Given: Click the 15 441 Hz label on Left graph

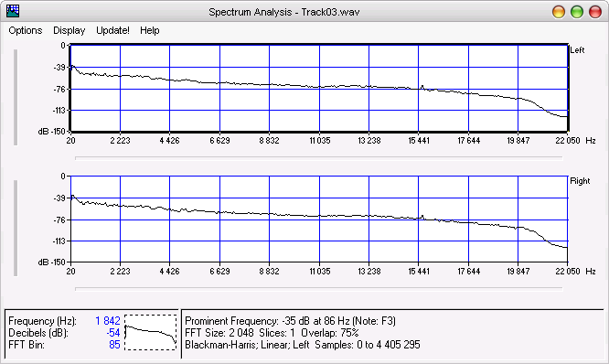Looking at the screenshot, I should click(419, 141).
